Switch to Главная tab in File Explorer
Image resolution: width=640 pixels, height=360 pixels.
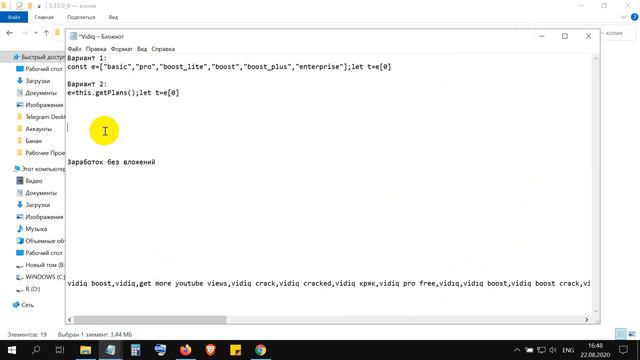click(x=44, y=17)
